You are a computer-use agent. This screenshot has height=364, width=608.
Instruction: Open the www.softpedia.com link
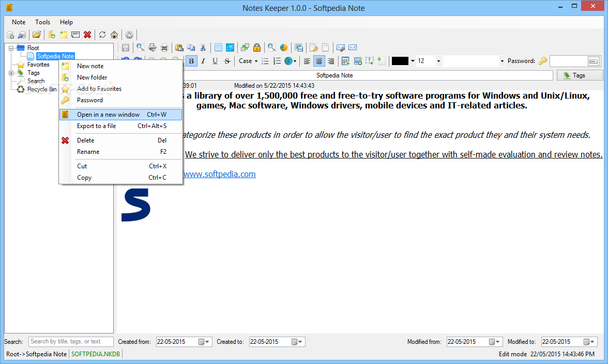click(219, 175)
